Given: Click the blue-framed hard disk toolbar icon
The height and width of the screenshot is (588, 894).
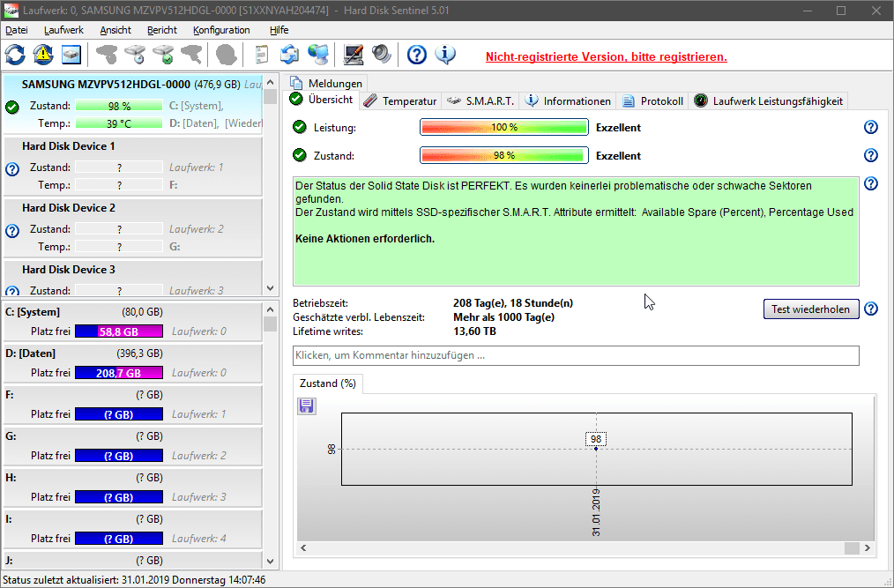Looking at the screenshot, I should [71, 55].
